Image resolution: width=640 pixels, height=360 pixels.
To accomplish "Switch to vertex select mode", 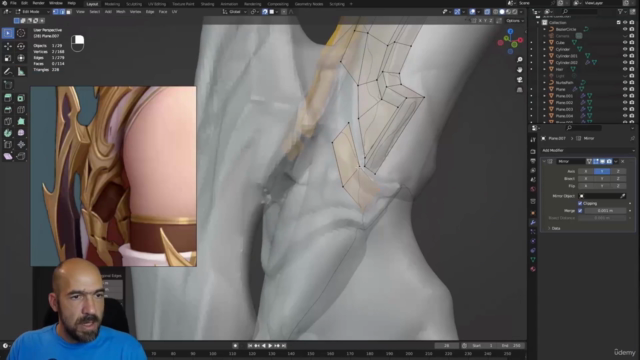I will pyautogui.click(x=56, y=12).
